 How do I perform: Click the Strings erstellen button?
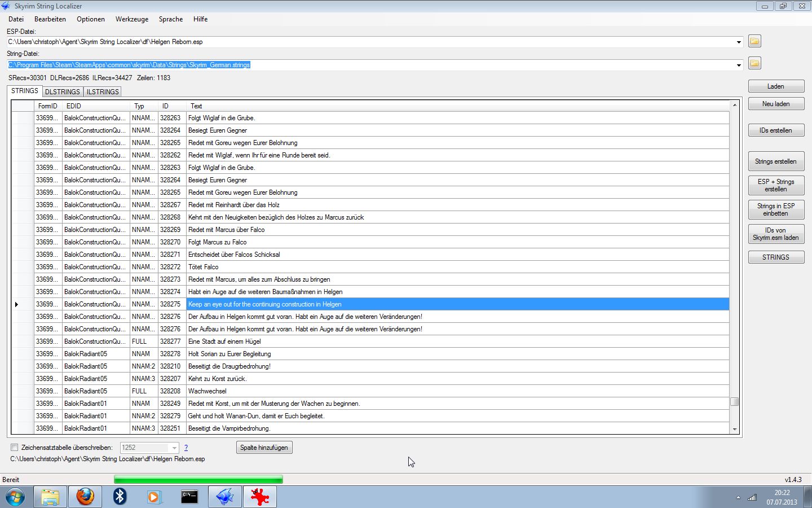(776, 161)
